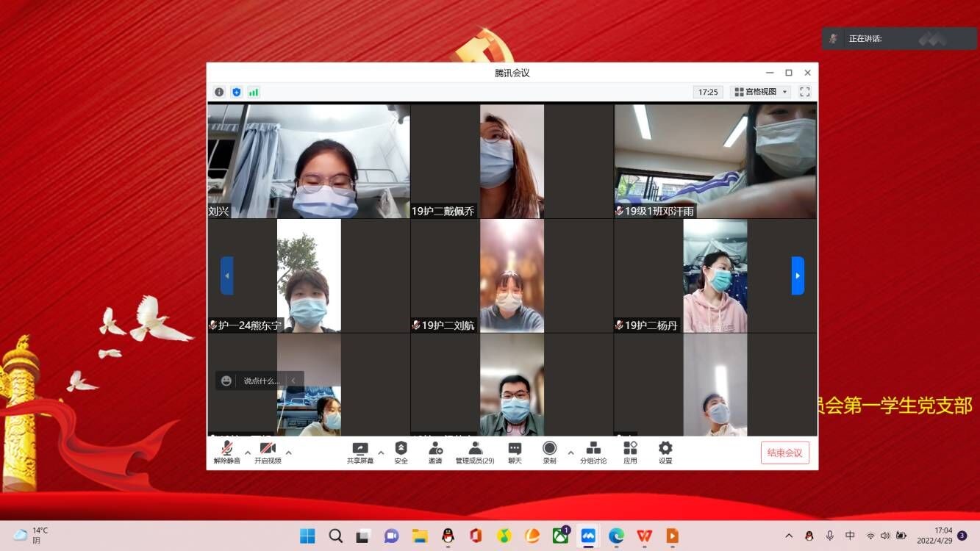Open meeting 设置 settings
The image size is (980, 551).
point(665,452)
